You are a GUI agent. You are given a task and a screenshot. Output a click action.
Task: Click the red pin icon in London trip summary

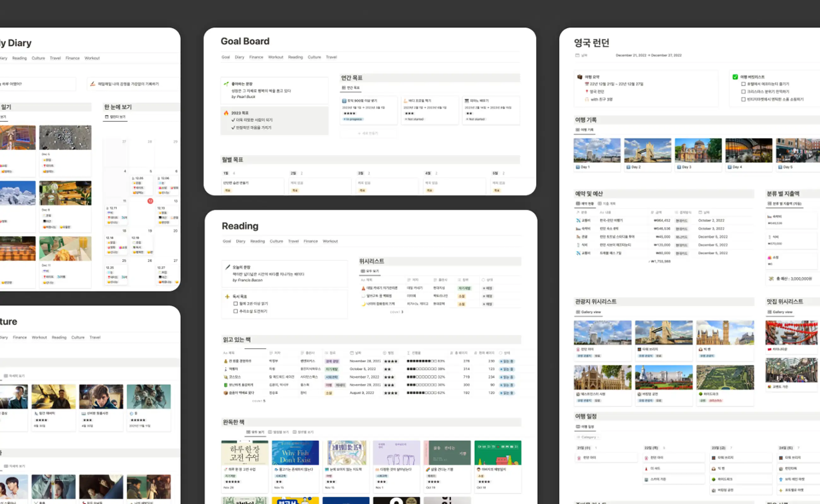click(587, 91)
